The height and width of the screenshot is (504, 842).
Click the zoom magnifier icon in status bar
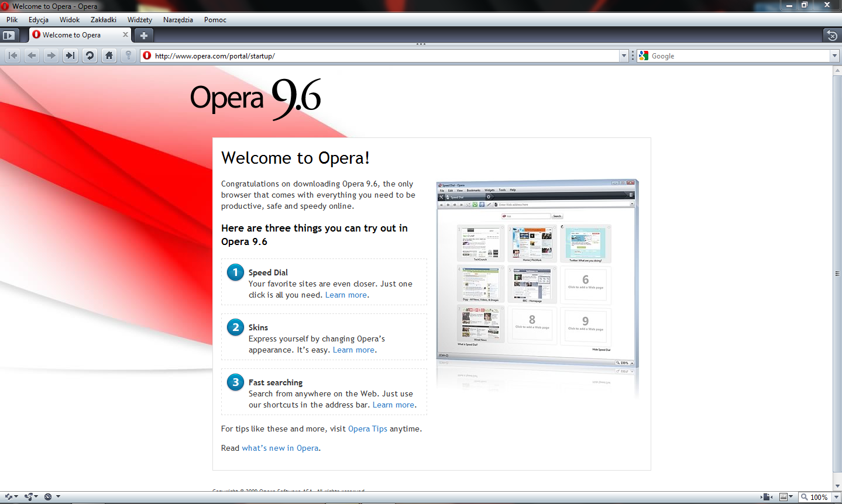(x=805, y=497)
